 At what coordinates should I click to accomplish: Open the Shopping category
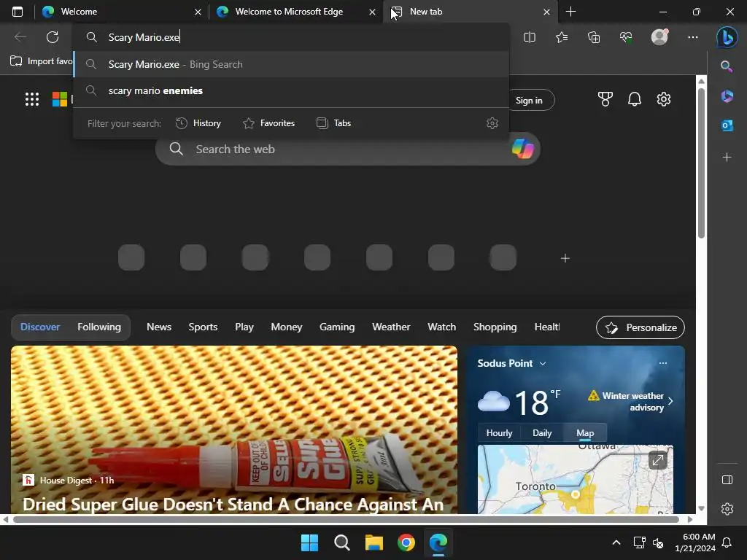(495, 327)
